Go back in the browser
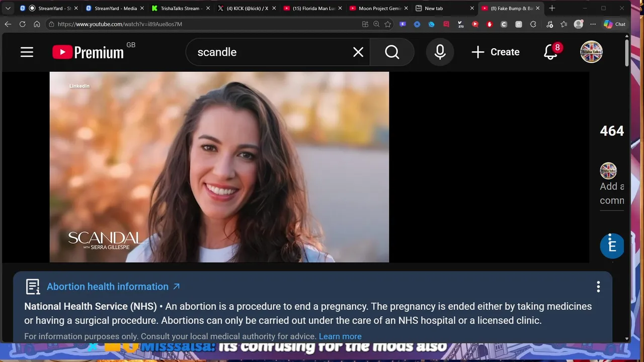 [8, 24]
